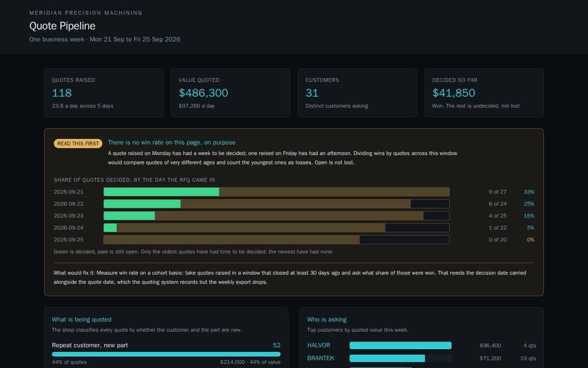This screenshot has width=588, height=368.
Task: Click the date range "Mon 21 Sep to Fri 25 Sep 2026"
Action: (135, 40)
